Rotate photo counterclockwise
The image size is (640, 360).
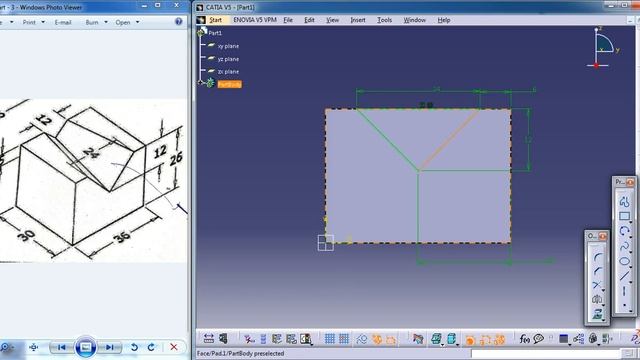click(x=134, y=347)
